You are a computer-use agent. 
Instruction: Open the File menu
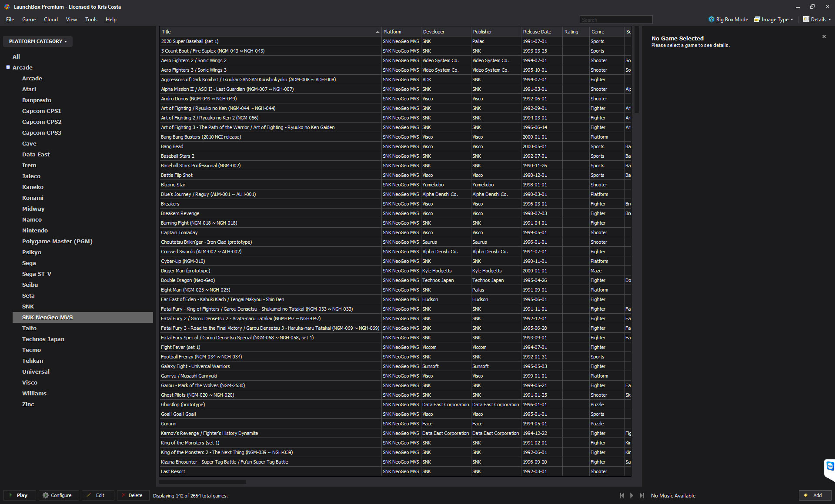point(10,20)
